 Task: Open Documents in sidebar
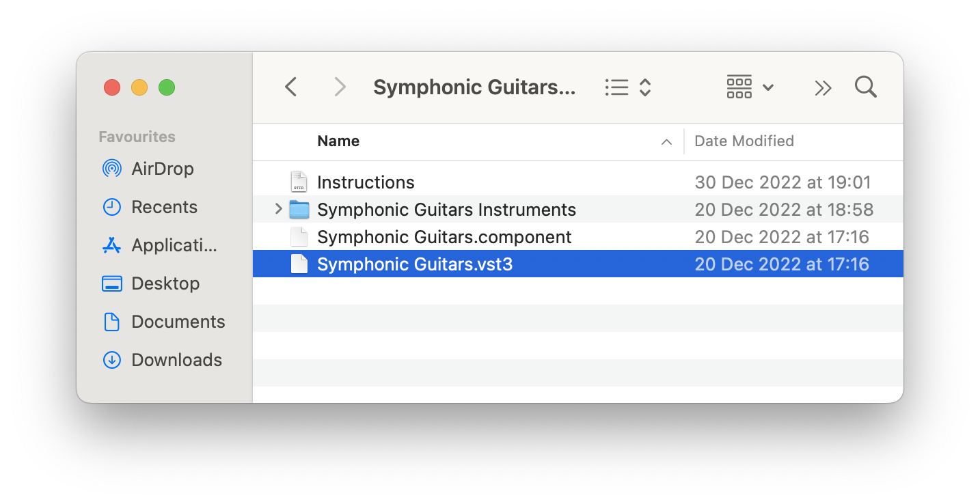point(178,322)
